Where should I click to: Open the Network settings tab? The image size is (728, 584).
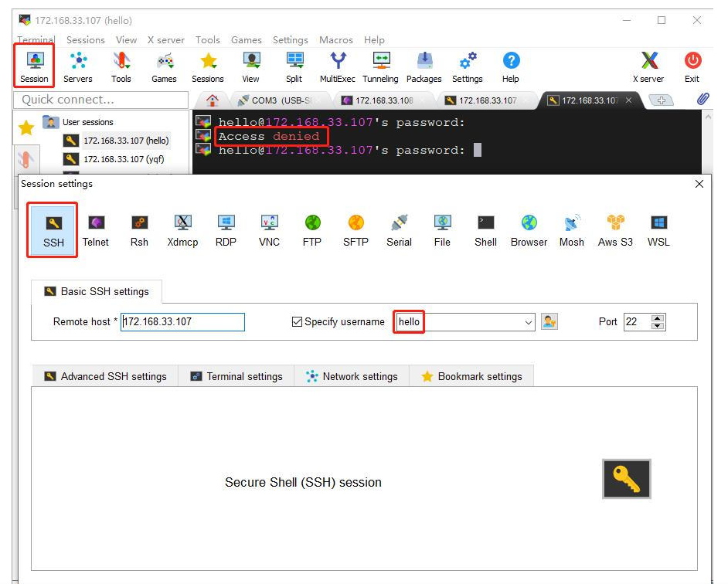(352, 376)
